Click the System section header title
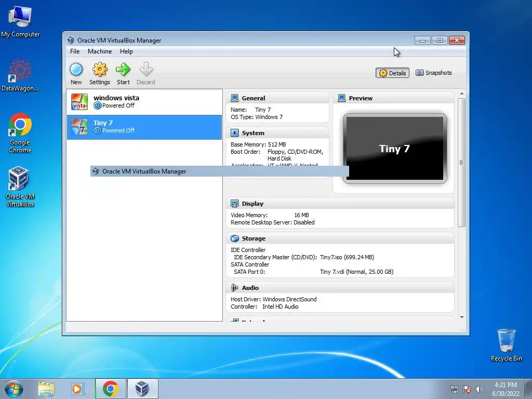This screenshot has height=399, width=532. click(253, 133)
